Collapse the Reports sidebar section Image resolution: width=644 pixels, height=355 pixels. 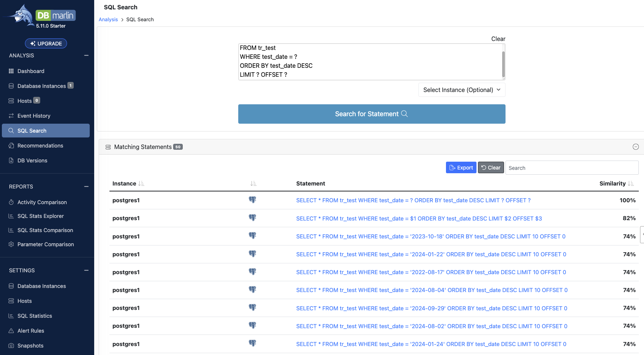[x=86, y=187]
